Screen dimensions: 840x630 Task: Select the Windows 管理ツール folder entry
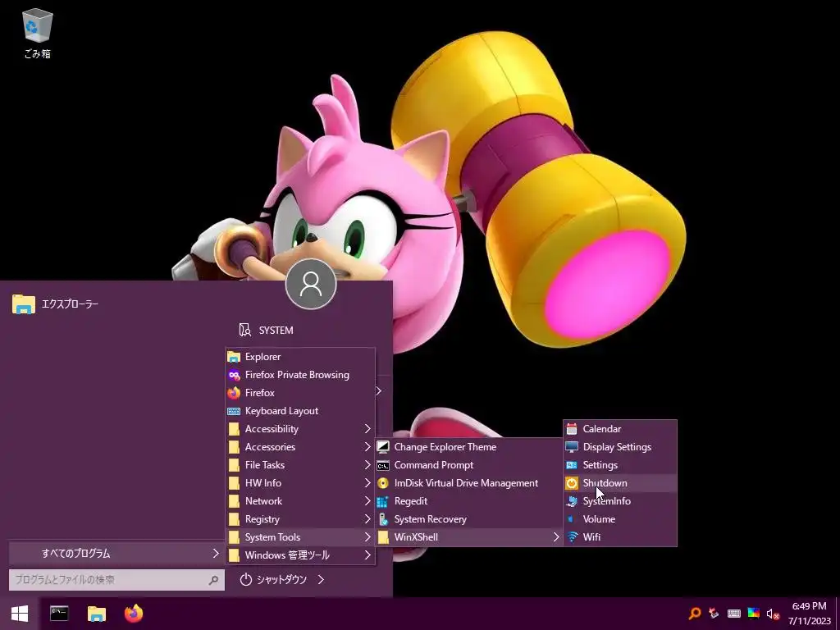click(x=300, y=555)
